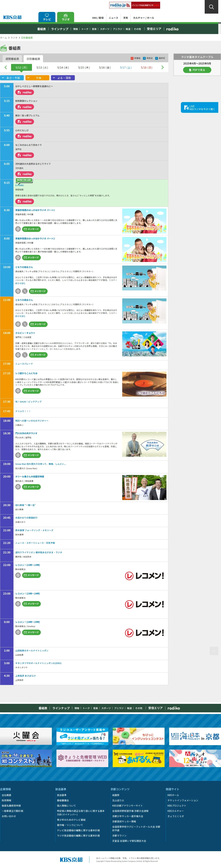
Task: Click radiko button for 5:00 program
Action: (x=25, y=92)
